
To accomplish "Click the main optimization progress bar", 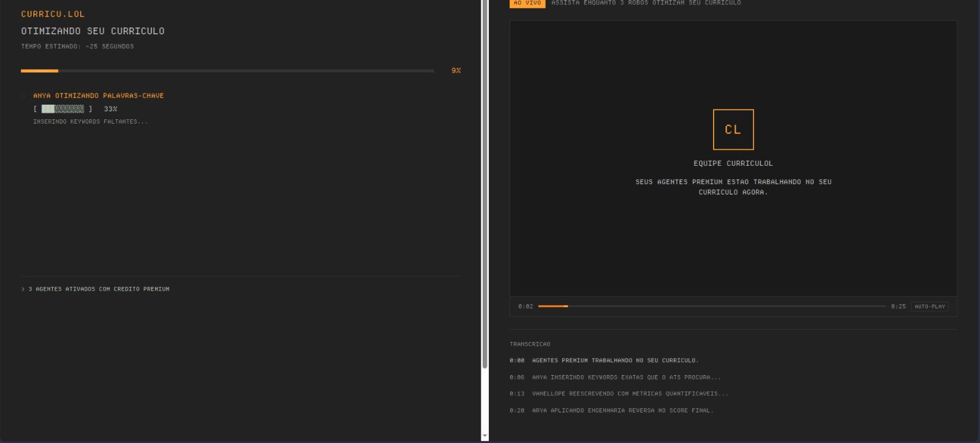I will coord(227,71).
